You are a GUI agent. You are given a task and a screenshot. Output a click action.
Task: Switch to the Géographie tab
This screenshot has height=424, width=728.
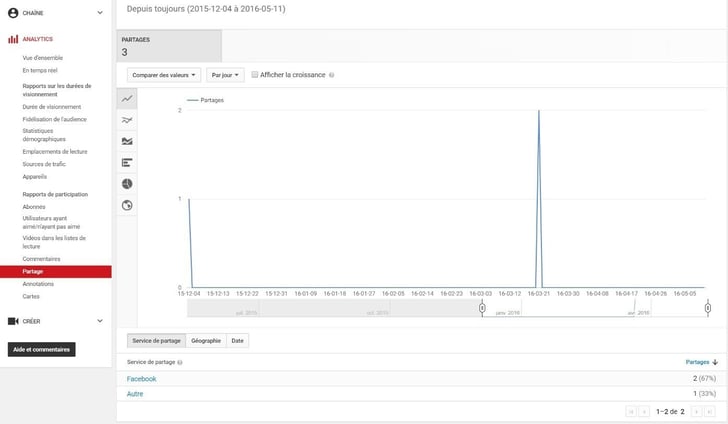[x=206, y=340]
